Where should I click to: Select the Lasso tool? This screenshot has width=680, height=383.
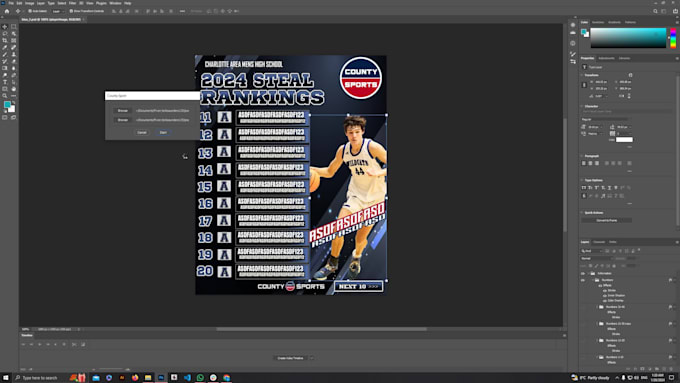point(5,33)
